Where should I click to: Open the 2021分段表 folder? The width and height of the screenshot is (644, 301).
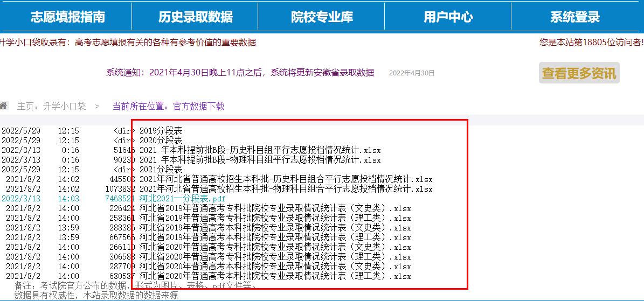[x=161, y=170]
